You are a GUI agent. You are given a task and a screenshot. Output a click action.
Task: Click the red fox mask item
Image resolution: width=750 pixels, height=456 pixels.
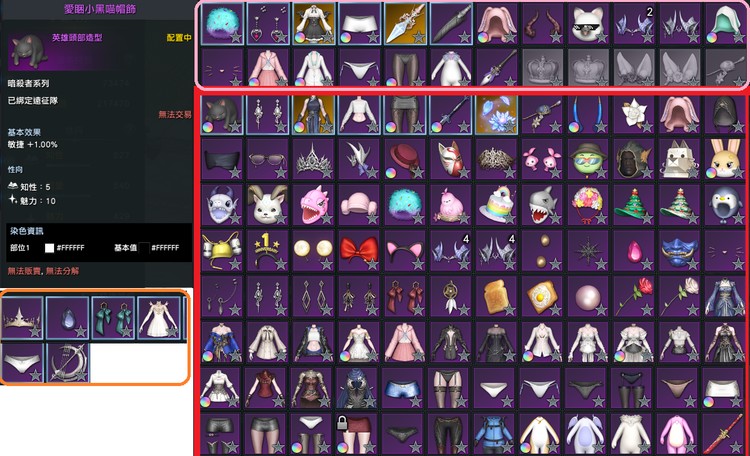click(451, 159)
